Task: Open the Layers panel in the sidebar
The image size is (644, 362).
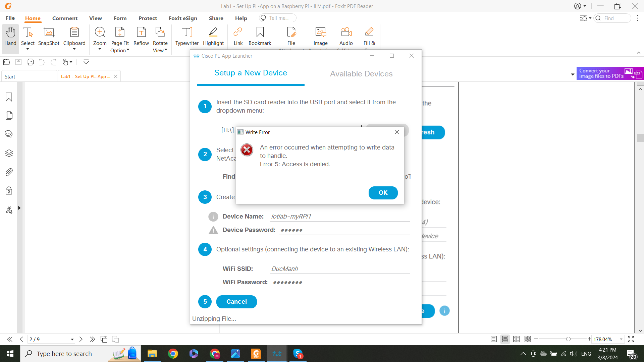Action: coord(8,153)
